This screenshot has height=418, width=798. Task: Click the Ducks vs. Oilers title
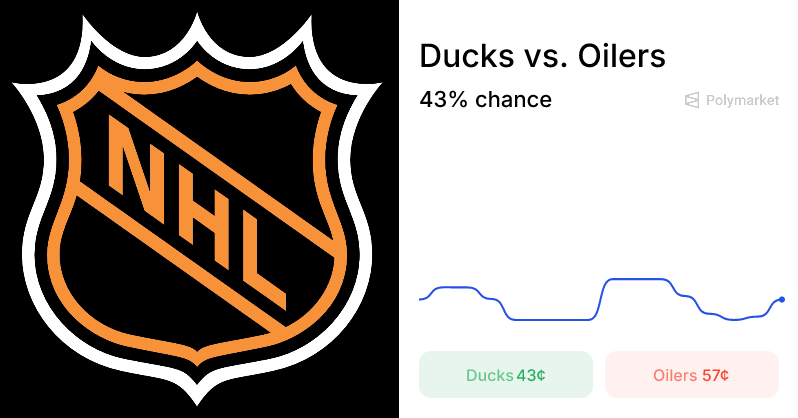point(542,56)
